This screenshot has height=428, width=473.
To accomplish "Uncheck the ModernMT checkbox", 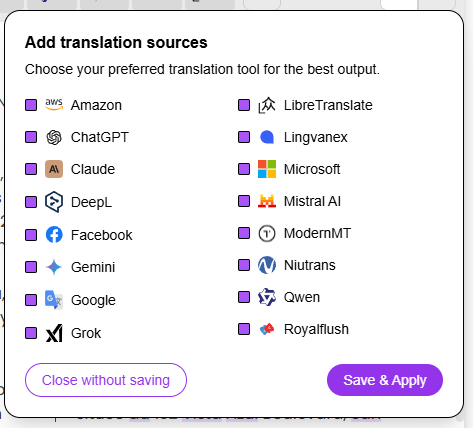I will [244, 233].
